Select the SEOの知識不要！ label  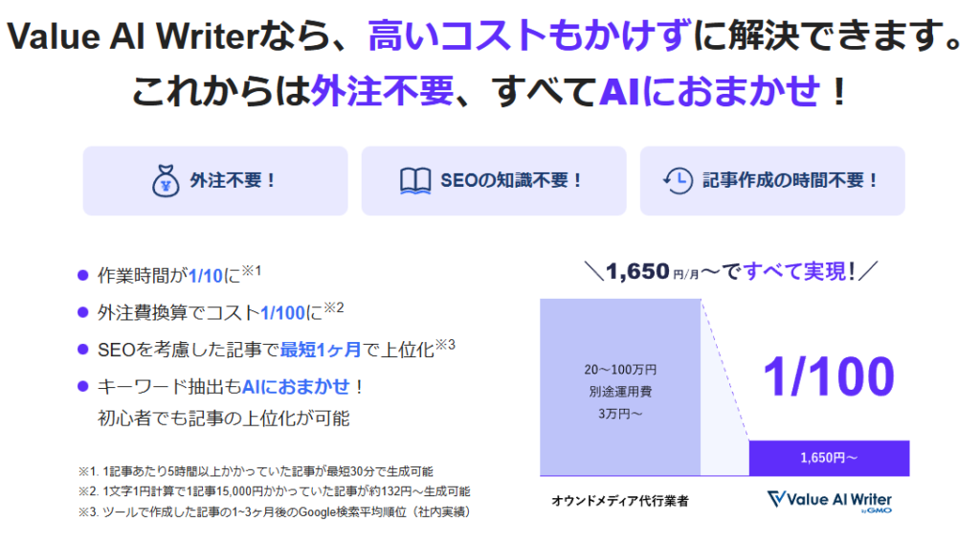point(512,181)
